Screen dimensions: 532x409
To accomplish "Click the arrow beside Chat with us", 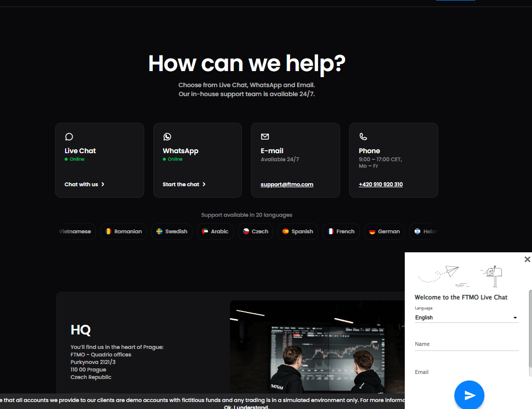I will 103,184.
